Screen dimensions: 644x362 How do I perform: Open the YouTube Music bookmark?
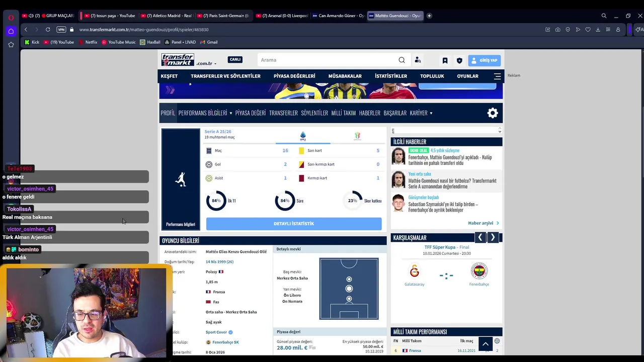pos(119,42)
